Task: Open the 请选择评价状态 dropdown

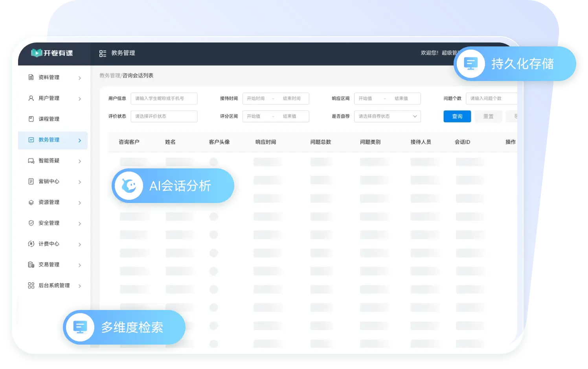Action: (164, 116)
